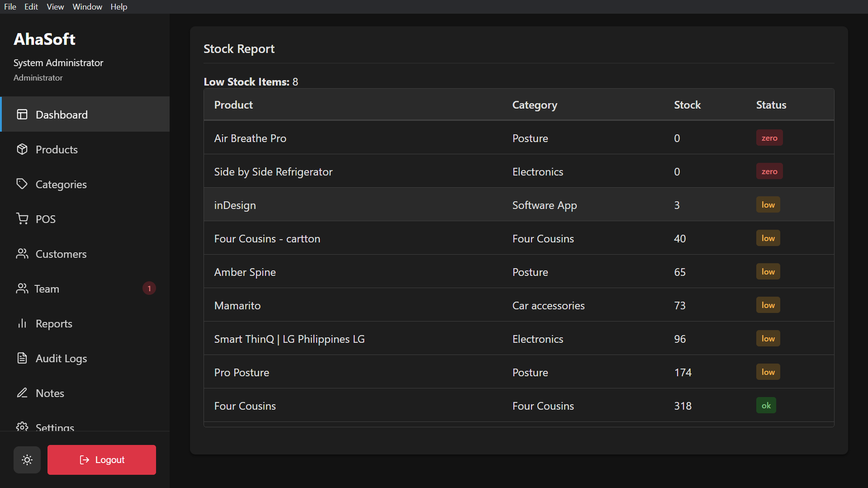Select the Customers people icon
This screenshot has width=868, height=488.
pyautogui.click(x=22, y=253)
